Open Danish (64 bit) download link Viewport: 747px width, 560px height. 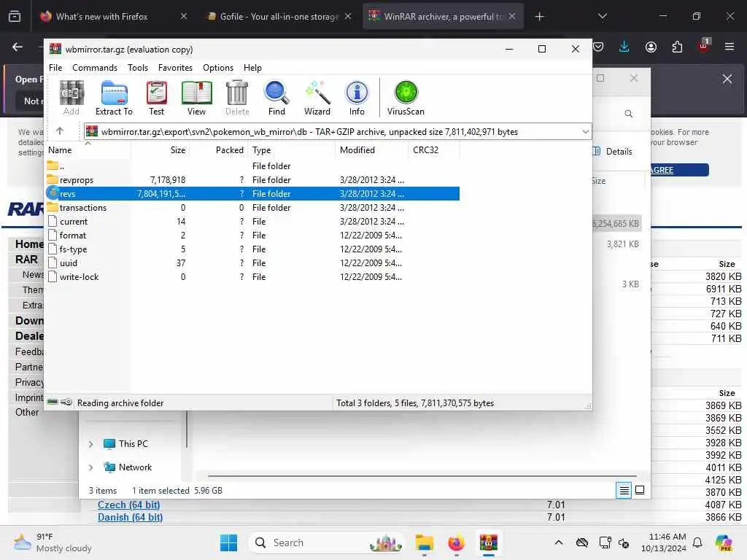click(x=130, y=517)
